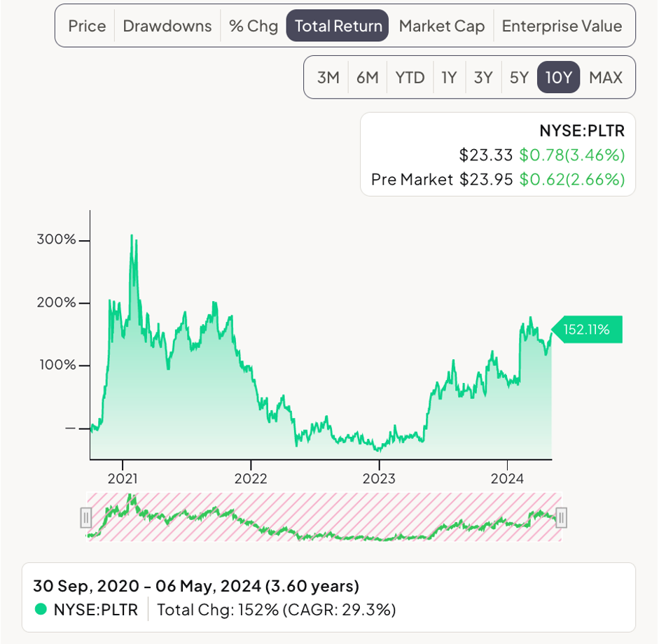Choose the 6M time range
659x644 pixels.
pyautogui.click(x=367, y=77)
